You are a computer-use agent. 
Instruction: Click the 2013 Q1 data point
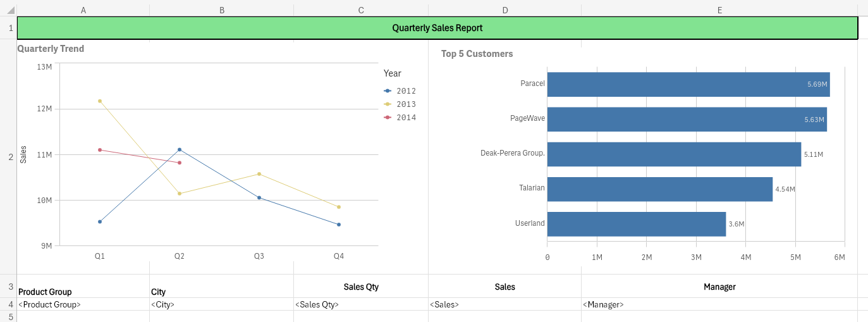point(100,101)
